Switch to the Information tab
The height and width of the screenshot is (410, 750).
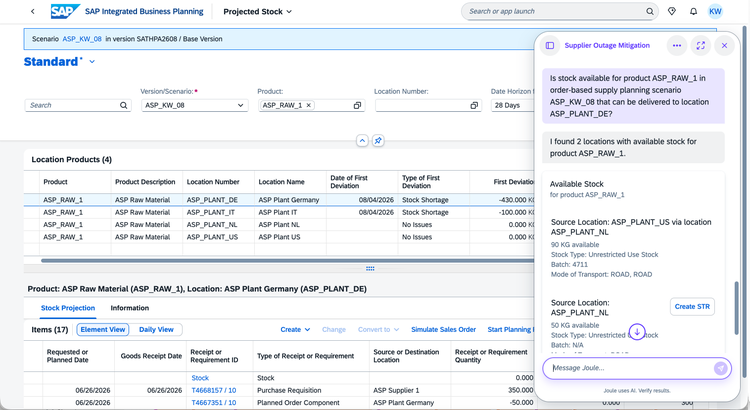pyautogui.click(x=130, y=308)
